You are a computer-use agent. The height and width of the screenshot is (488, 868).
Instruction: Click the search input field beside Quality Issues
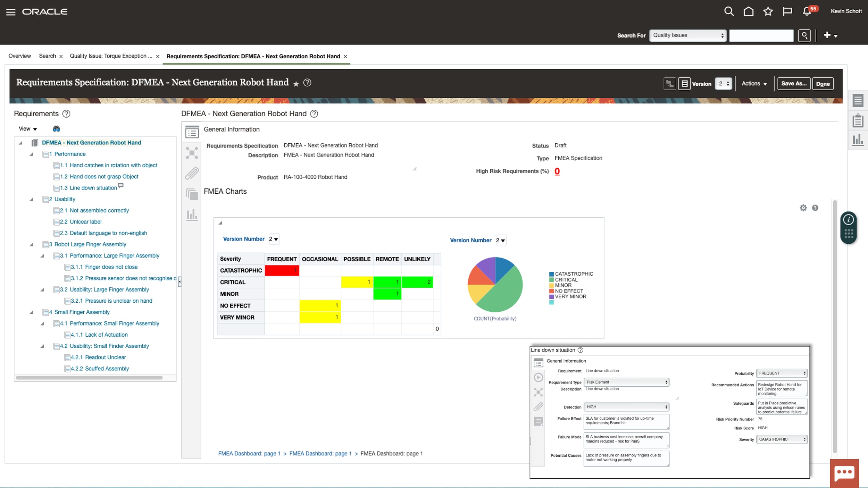[x=761, y=35]
